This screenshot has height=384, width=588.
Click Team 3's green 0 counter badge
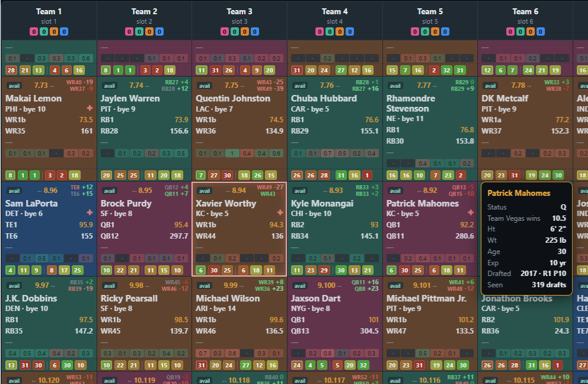tap(234, 31)
